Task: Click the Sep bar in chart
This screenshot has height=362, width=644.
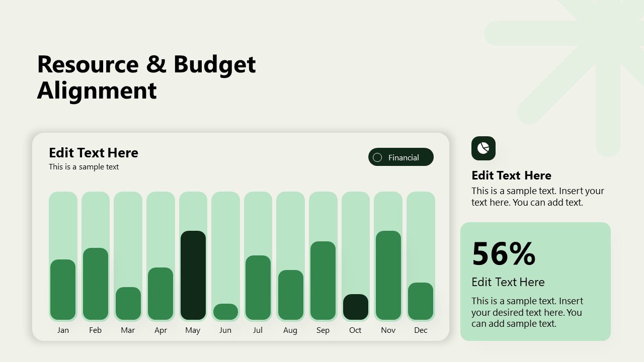Action: click(x=323, y=280)
